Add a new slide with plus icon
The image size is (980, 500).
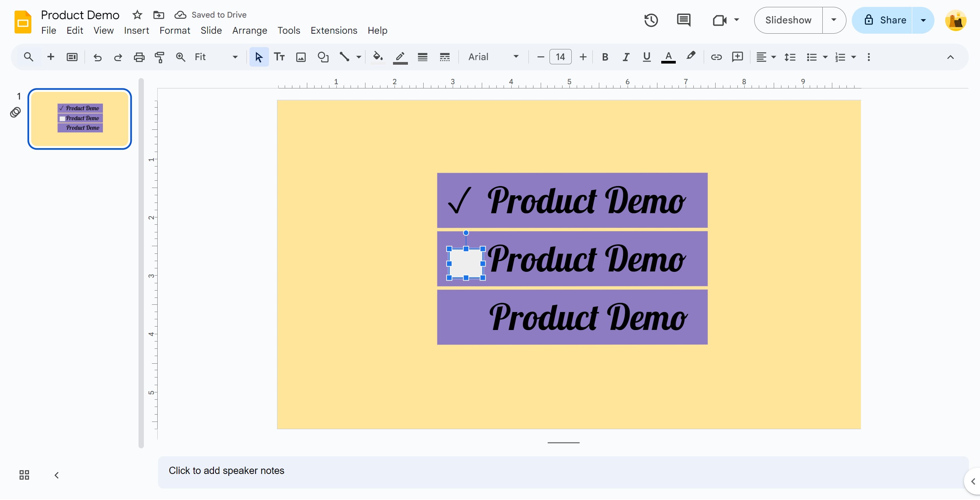point(51,57)
